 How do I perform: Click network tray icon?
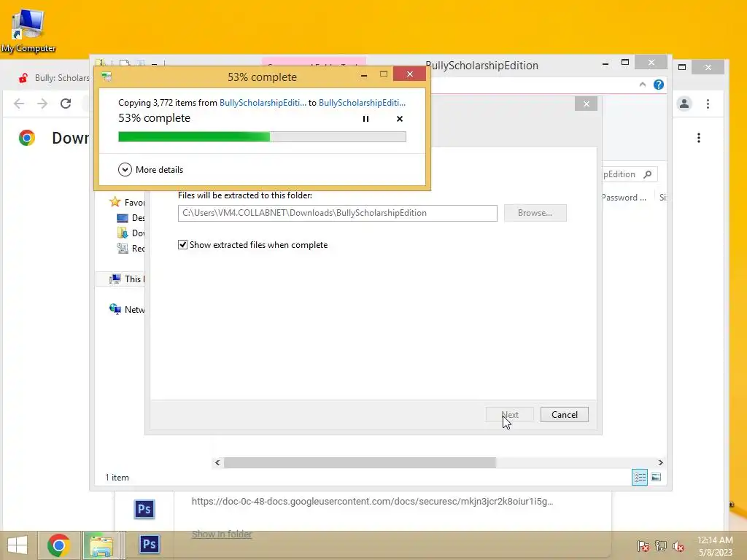click(x=661, y=545)
